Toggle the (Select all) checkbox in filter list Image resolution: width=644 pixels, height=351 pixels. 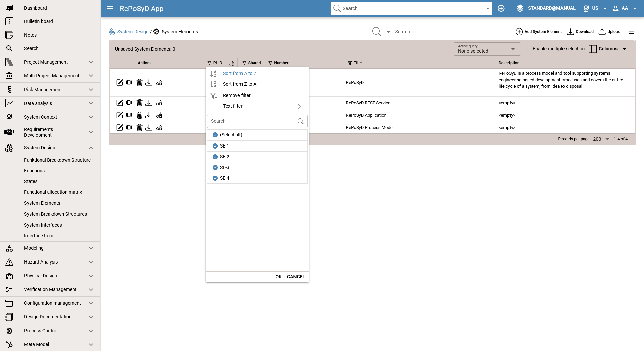(215, 135)
